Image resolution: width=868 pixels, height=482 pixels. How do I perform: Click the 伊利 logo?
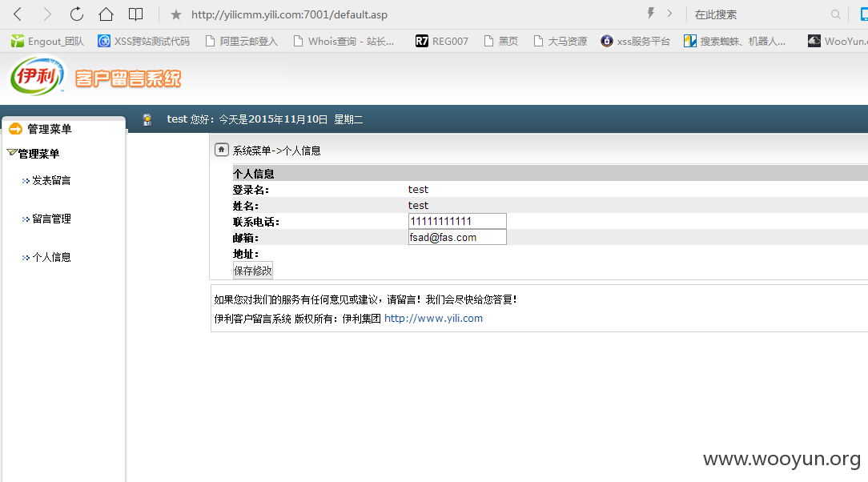point(37,76)
